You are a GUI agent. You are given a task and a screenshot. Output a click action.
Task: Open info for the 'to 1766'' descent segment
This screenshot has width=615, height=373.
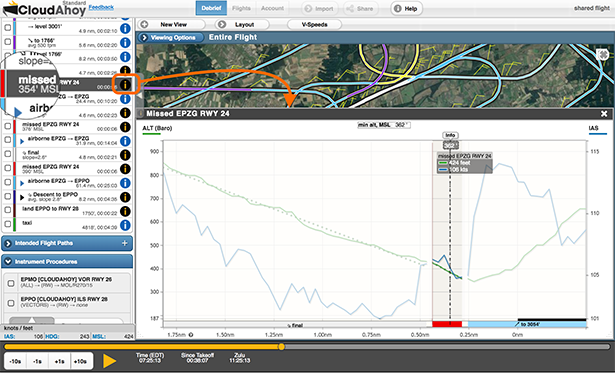[125, 42]
